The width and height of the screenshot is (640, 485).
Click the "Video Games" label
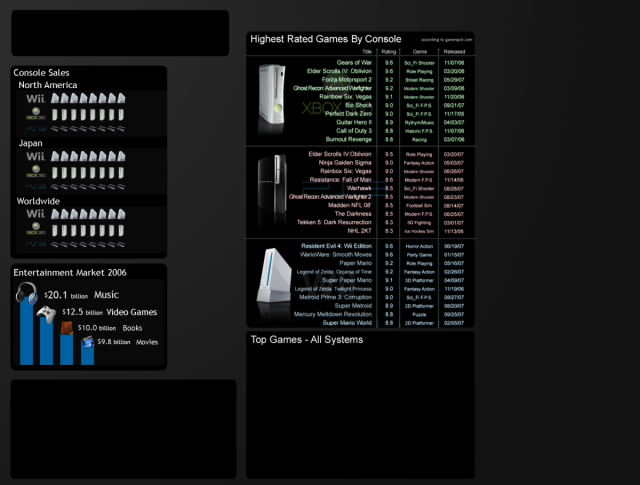tap(132, 312)
